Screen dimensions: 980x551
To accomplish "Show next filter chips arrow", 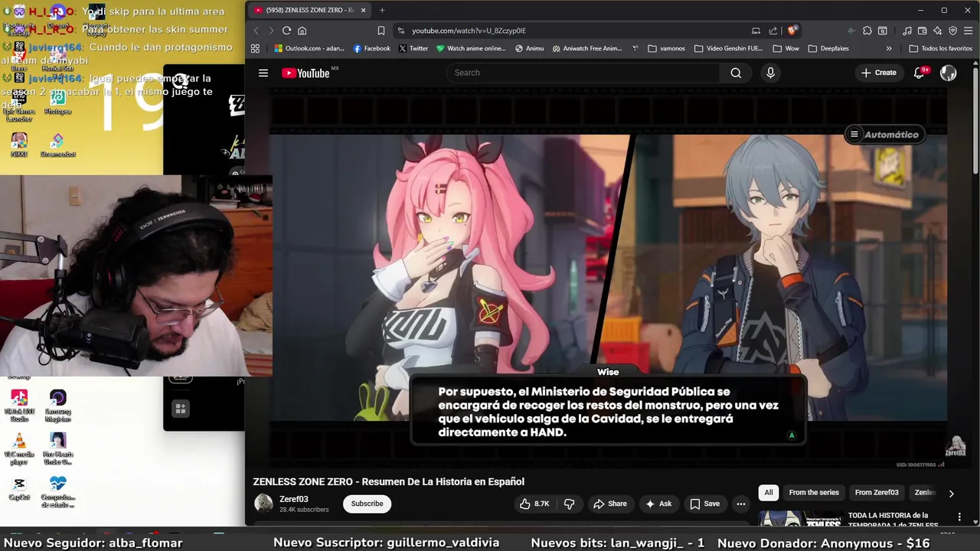I will 952,494.
